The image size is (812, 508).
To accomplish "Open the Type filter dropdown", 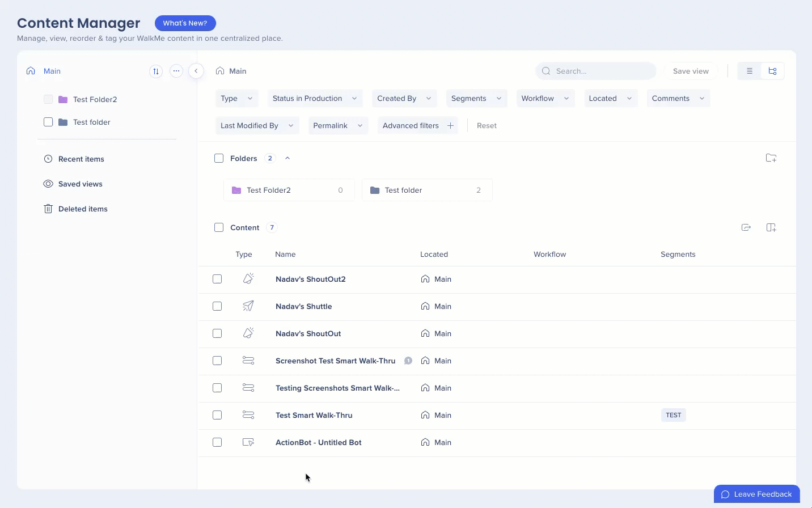I will 237,98.
